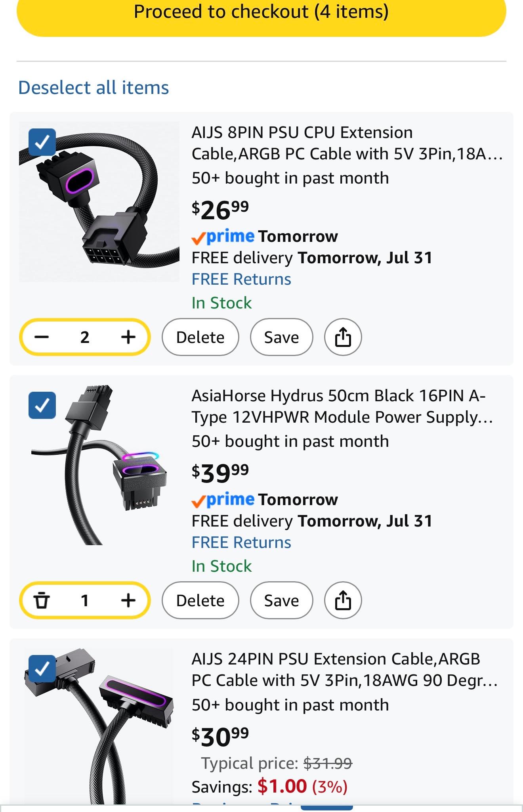Uncheck the AIJS 8PIN CPU cable checkbox
Image resolution: width=523 pixels, height=812 pixels.
click(x=42, y=142)
